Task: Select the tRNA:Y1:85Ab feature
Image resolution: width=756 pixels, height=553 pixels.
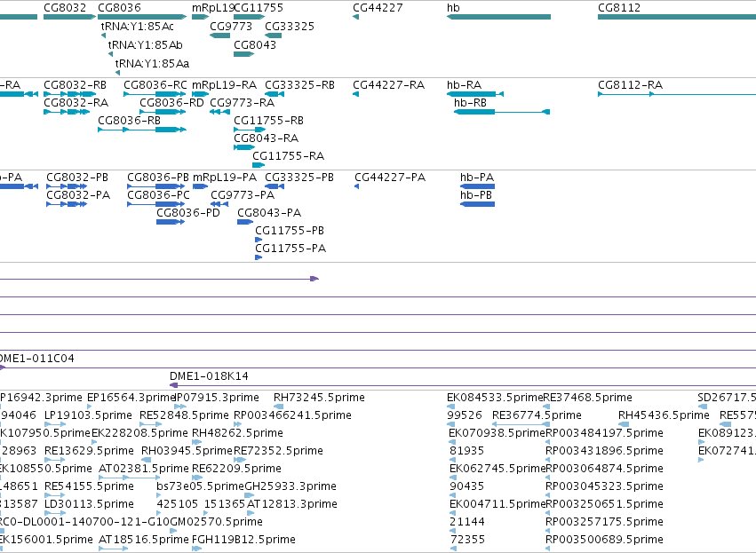Action: click(110, 54)
